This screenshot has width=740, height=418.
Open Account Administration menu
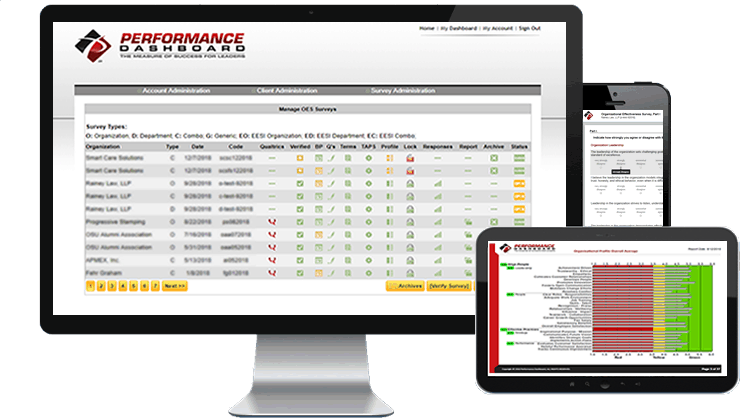[176, 91]
